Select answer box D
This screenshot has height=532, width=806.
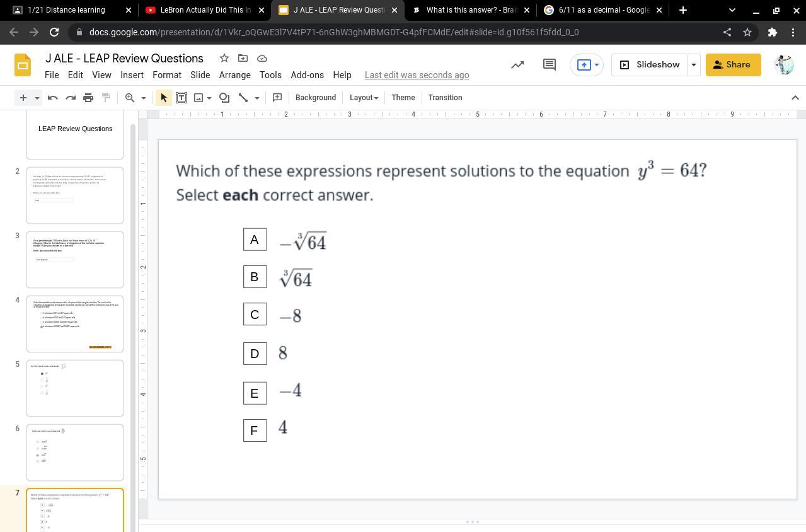click(x=255, y=353)
